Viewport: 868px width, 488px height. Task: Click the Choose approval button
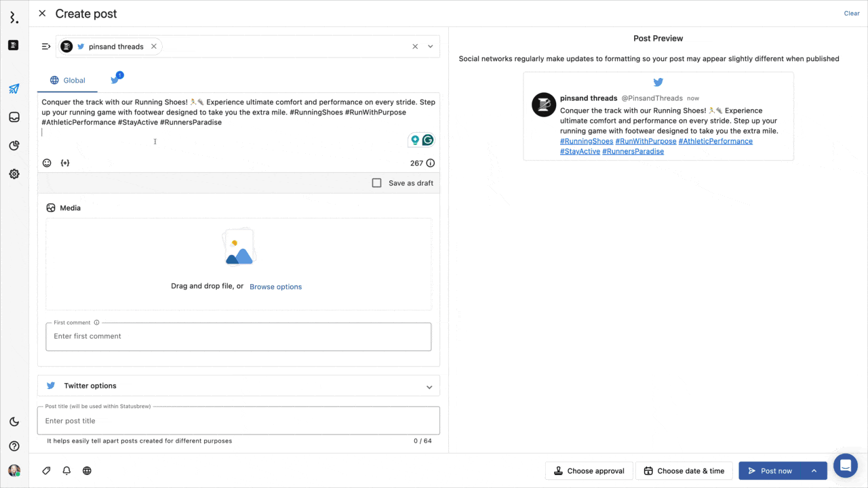(x=589, y=471)
